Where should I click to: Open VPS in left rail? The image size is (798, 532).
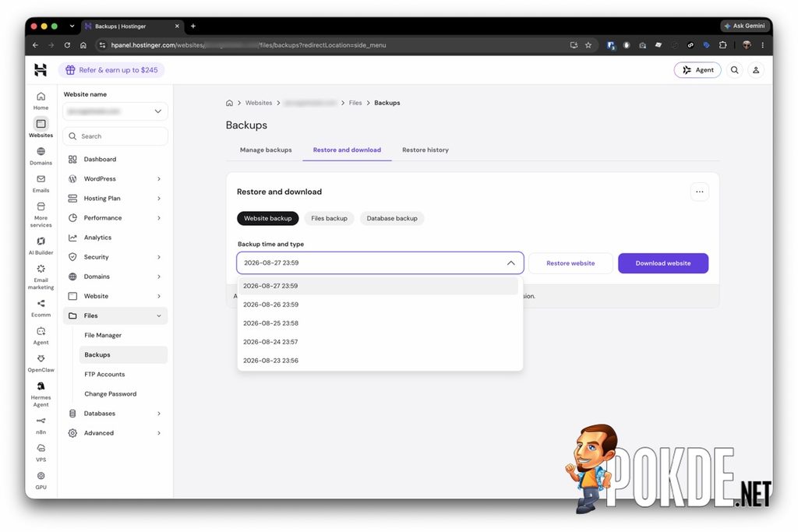pyautogui.click(x=41, y=453)
